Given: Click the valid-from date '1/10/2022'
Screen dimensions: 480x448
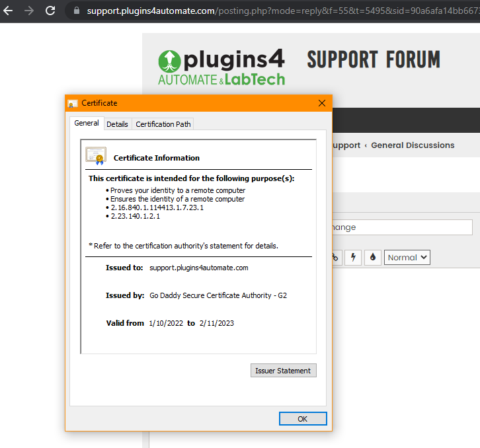Looking at the screenshot, I should tap(166, 323).
